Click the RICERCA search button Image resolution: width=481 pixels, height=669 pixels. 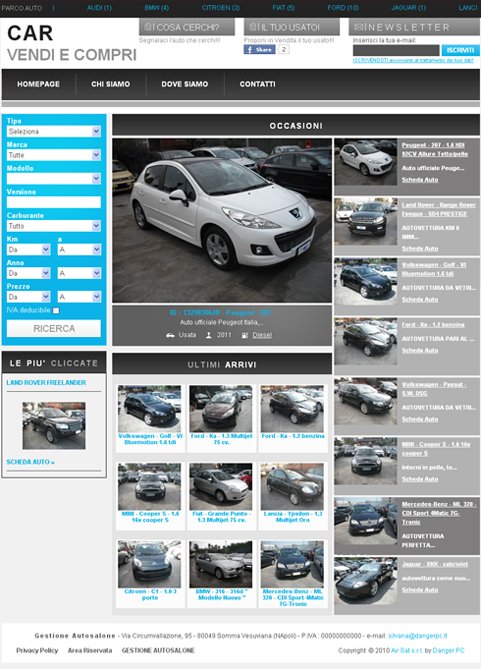[x=54, y=329]
